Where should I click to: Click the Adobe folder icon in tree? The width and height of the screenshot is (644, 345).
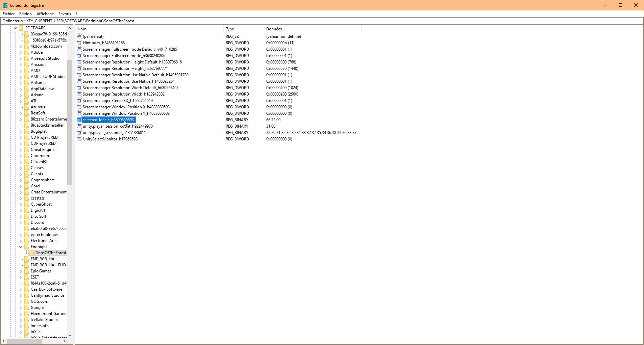point(27,52)
